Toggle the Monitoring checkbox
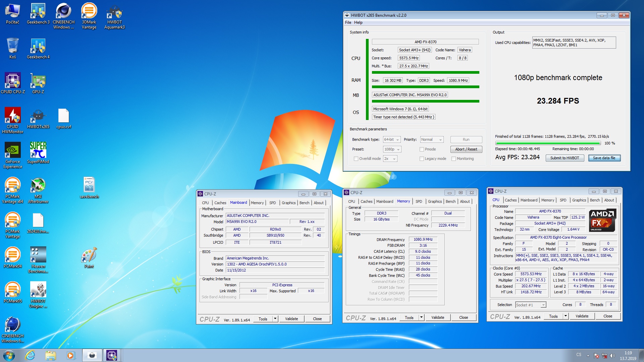644x362 pixels. 454,159
